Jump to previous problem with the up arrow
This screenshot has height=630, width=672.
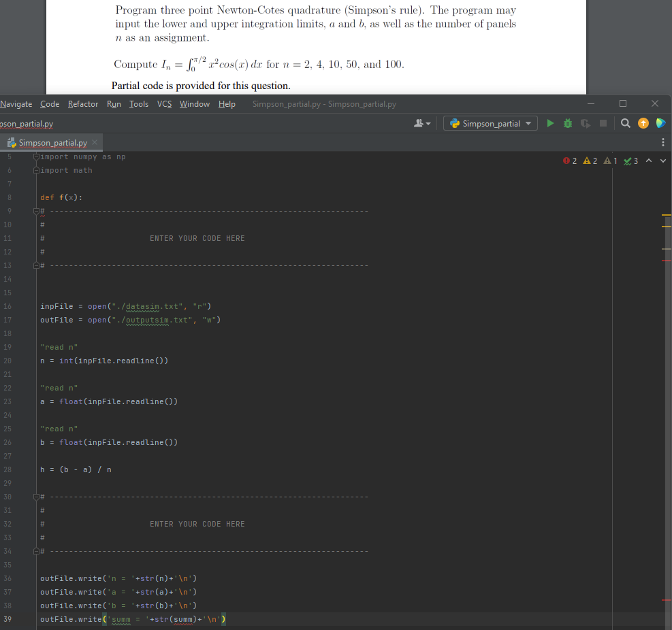tap(649, 161)
